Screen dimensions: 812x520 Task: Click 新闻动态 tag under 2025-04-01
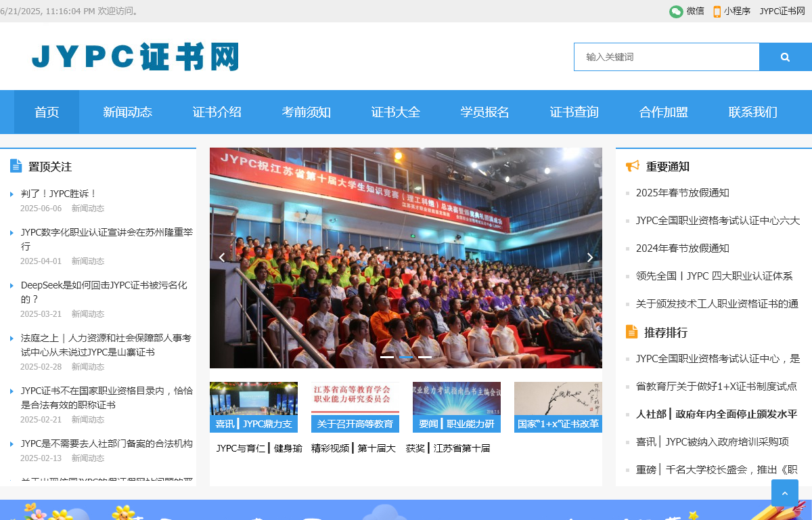(x=88, y=261)
